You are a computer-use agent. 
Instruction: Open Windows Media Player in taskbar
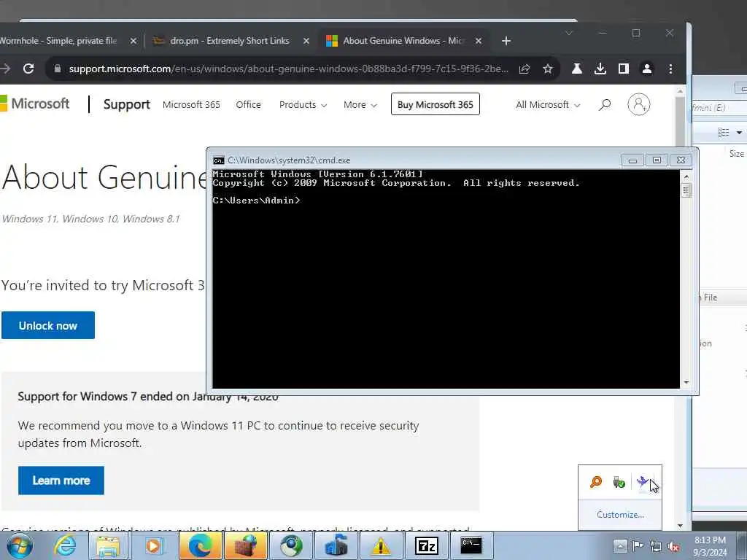(153, 545)
